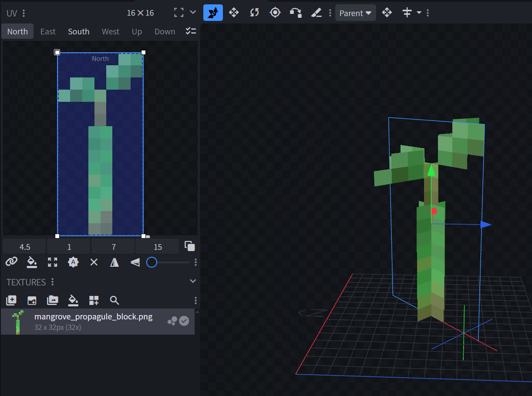532x396 pixels.
Task: Collapse the TEXTURES panel with the chevron
Action: 193,282
